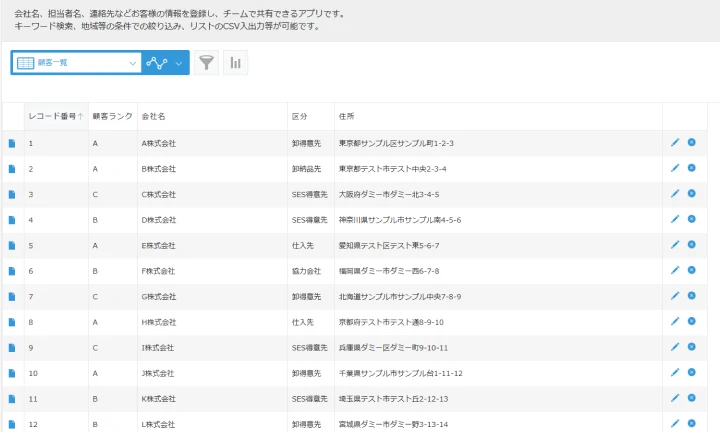Edit the E株式会社 record with pencil
Screen dimensions: 720x432
pos(675,245)
